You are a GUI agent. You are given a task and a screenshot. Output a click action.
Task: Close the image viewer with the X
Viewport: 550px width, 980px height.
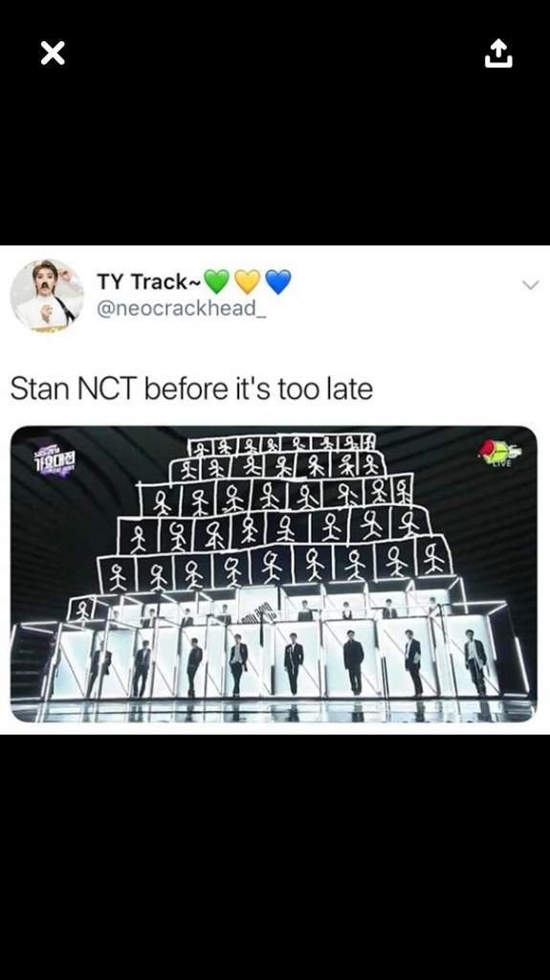[x=53, y=54]
